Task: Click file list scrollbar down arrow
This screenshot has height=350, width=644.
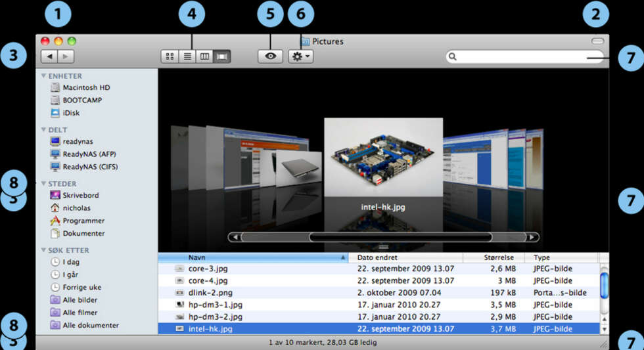Action: tap(604, 329)
